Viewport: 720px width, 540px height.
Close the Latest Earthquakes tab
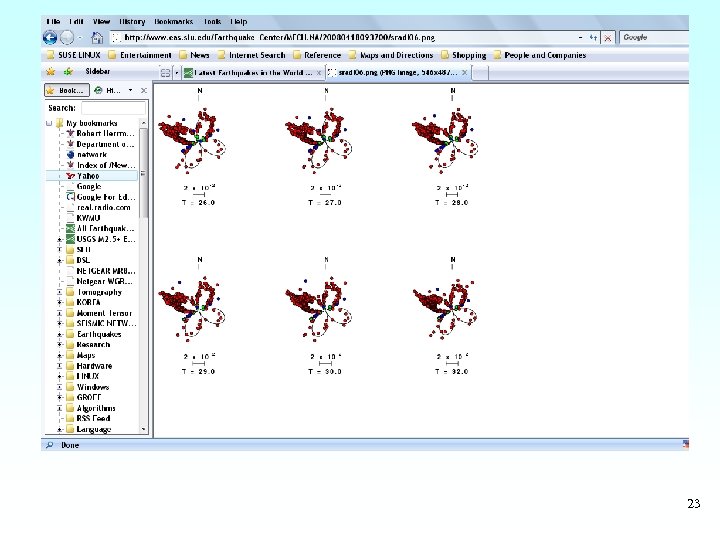[x=319, y=73]
